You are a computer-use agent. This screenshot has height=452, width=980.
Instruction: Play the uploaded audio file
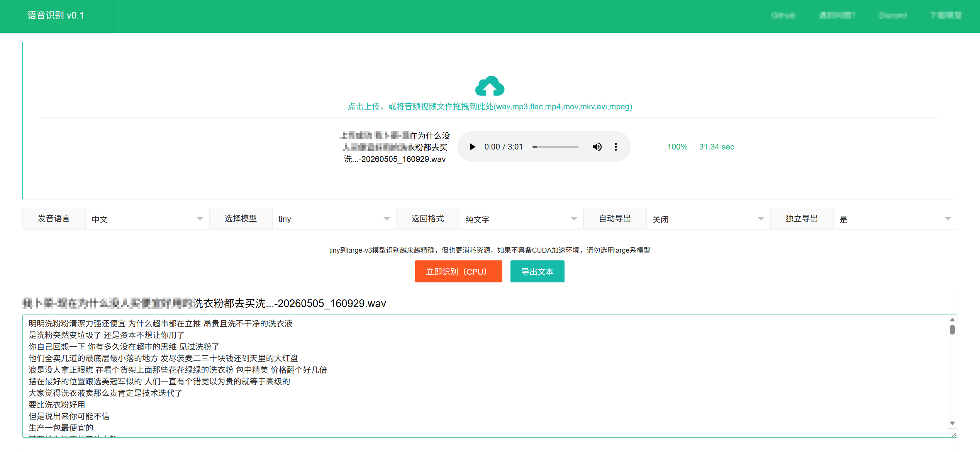pyautogui.click(x=472, y=147)
